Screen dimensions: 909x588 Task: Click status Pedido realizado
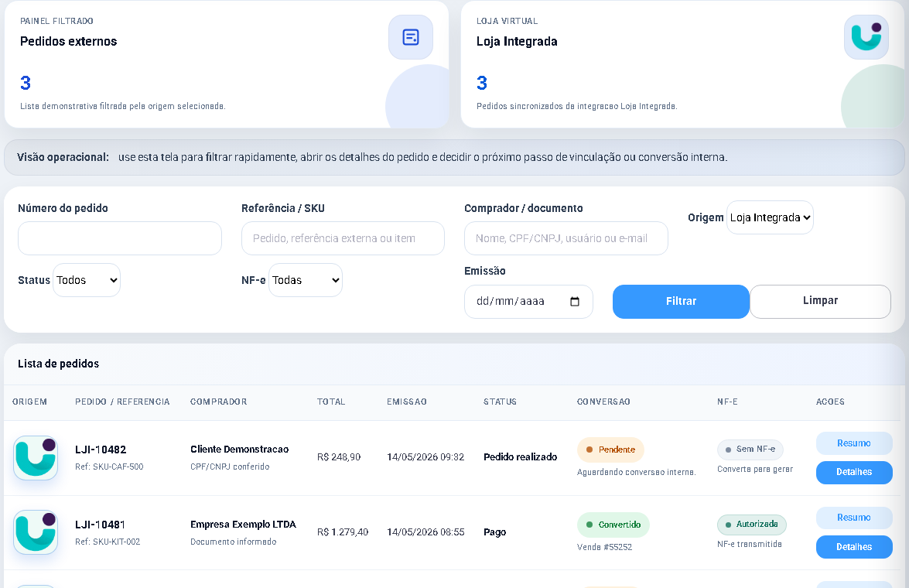(520, 457)
